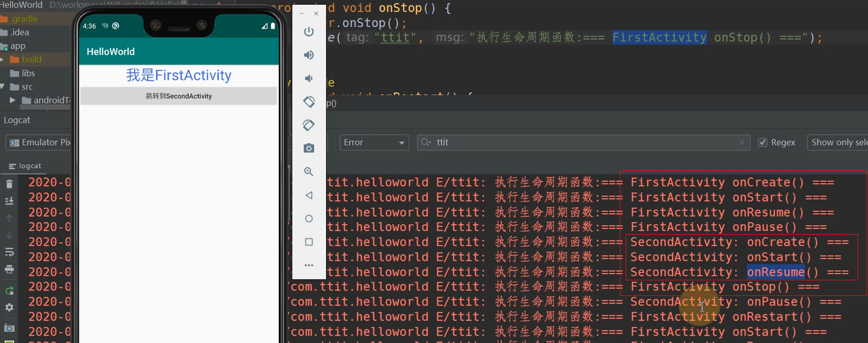Rotate emulator left
The height and width of the screenshot is (343, 868).
(309, 102)
